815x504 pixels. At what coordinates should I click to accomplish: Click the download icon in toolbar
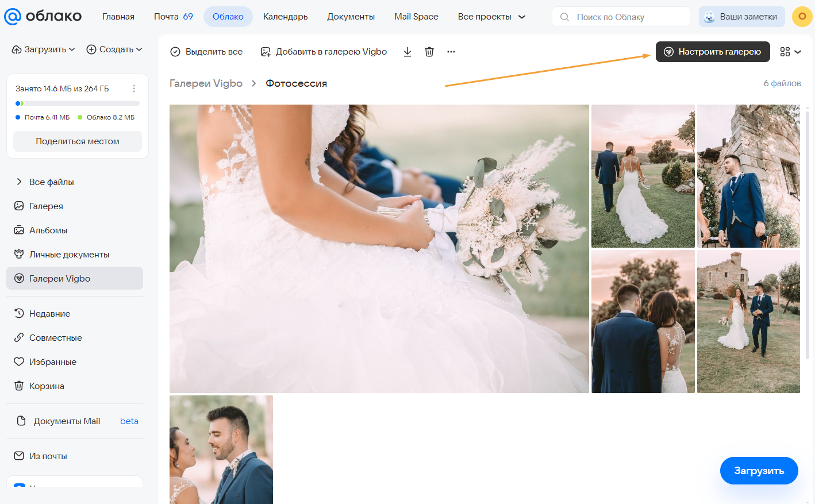407,52
